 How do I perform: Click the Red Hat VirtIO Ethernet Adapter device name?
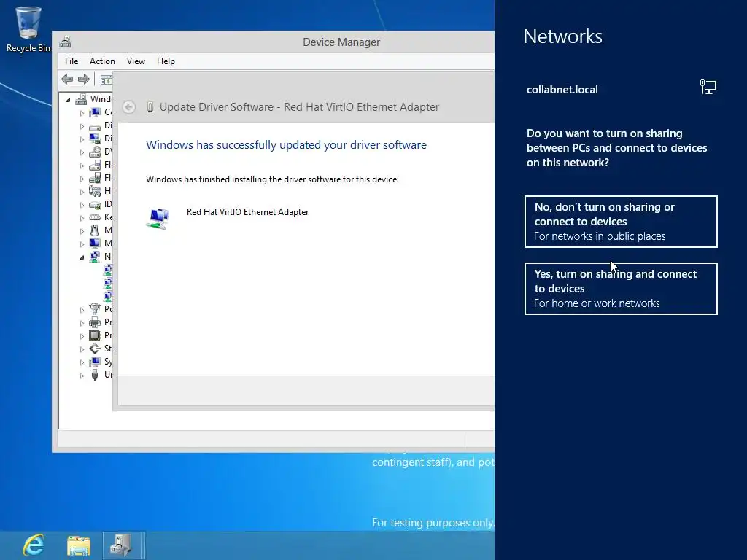pyautogui.click(x=248, y=212)
